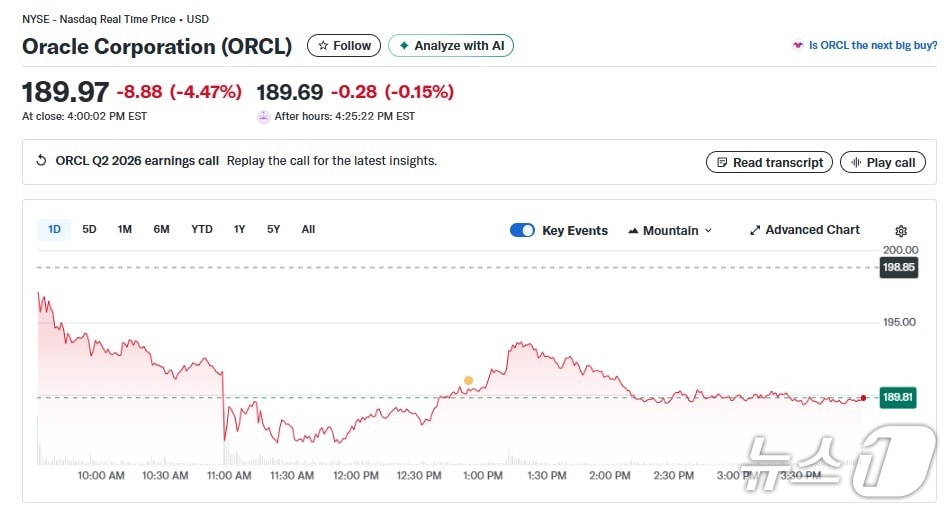Show the All time range
Viewport: 951px width, 512px height.
tap(308, 229)
